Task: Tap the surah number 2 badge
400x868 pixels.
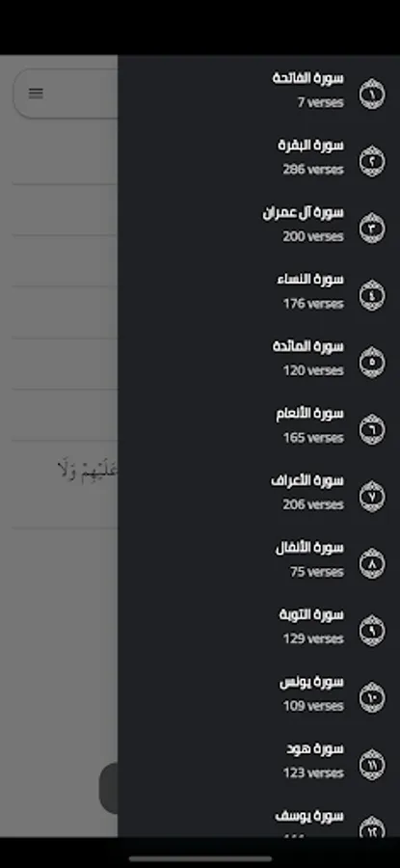Action: click(x=372, y=161)
